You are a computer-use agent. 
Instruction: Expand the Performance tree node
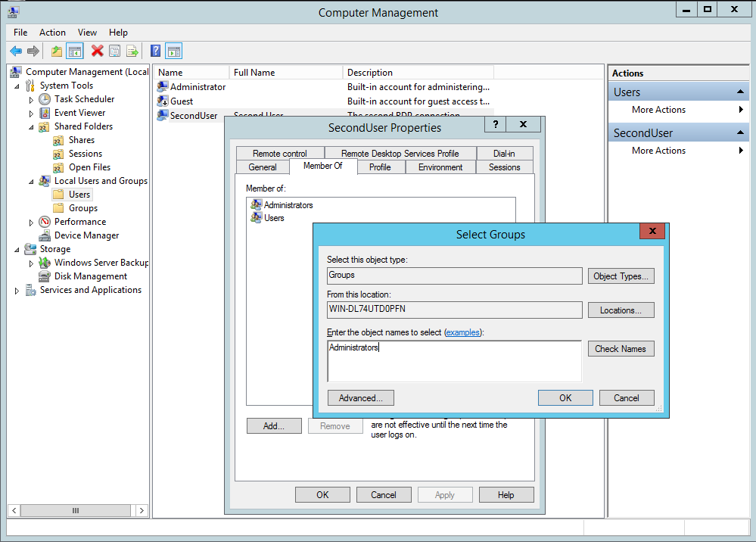pyautogui.click(x=31, y=223)
